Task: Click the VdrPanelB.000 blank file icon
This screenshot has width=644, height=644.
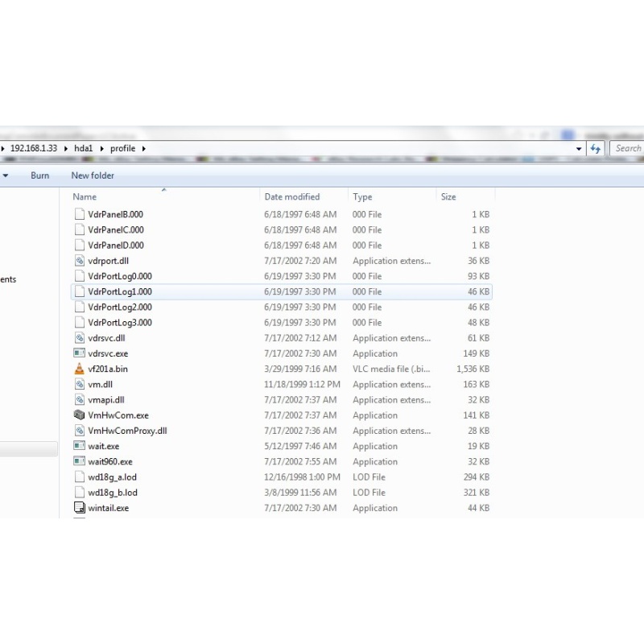Action: pos(79,215)
